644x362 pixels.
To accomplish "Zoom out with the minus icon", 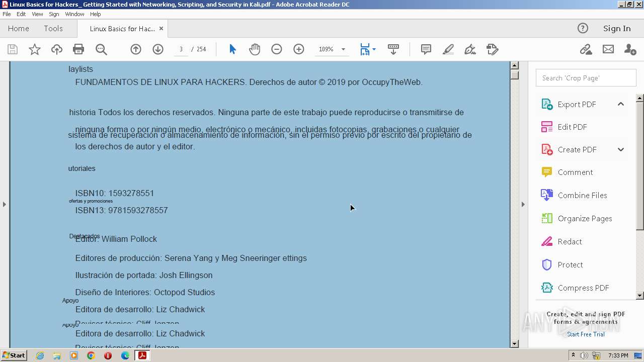I will (x=277, y=49).
